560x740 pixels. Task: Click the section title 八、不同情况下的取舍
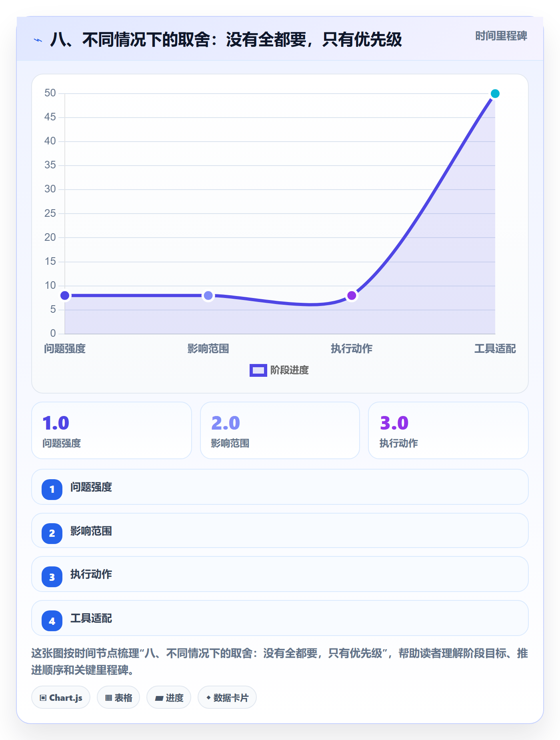pyautogui.click(x=226, y=40)
